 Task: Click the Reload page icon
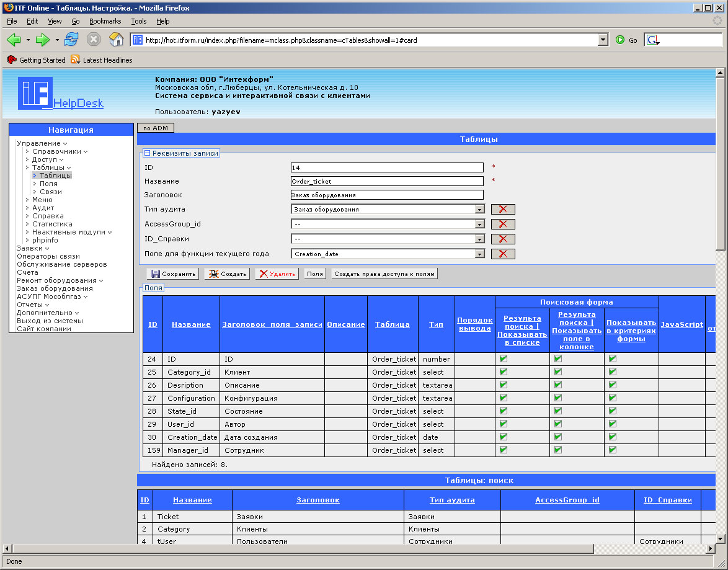(x=71, y=40)
